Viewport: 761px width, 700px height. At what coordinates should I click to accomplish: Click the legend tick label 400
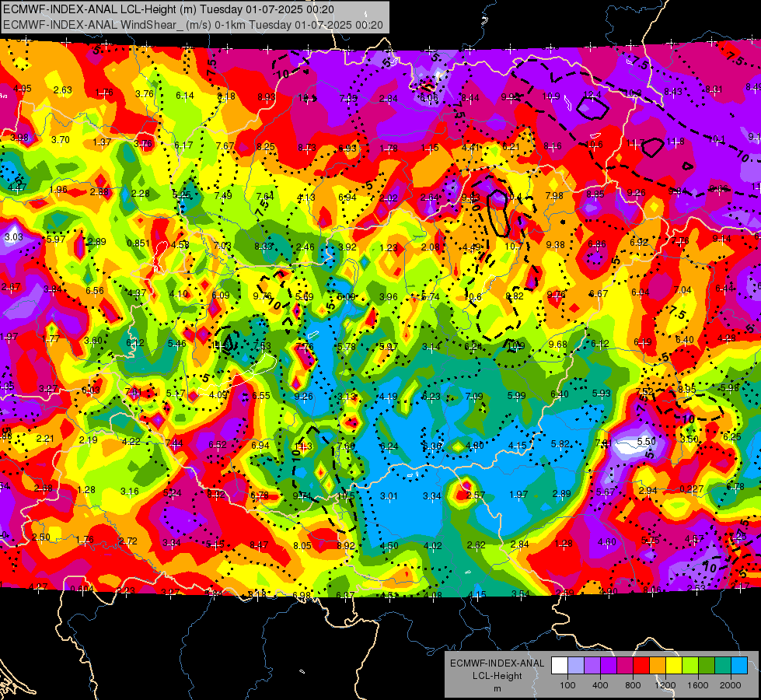click(600, 685)
